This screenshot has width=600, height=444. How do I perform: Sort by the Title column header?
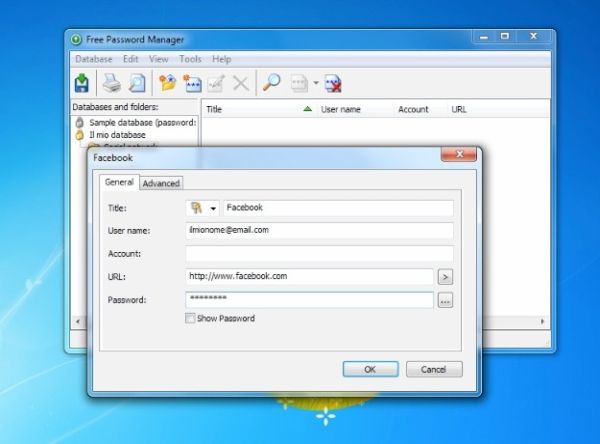pos(259,109)
